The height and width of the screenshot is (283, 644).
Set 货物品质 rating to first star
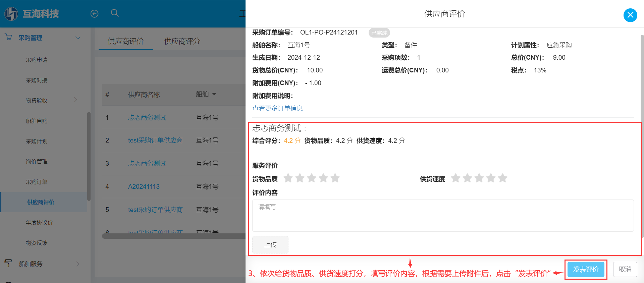point(288,178)
